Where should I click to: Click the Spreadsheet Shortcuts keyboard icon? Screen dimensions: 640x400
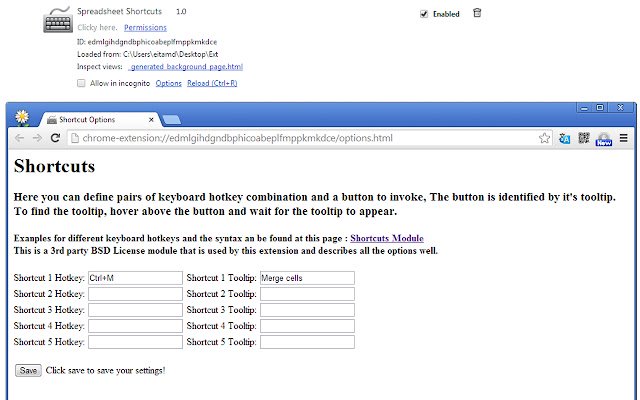(58, 20)
